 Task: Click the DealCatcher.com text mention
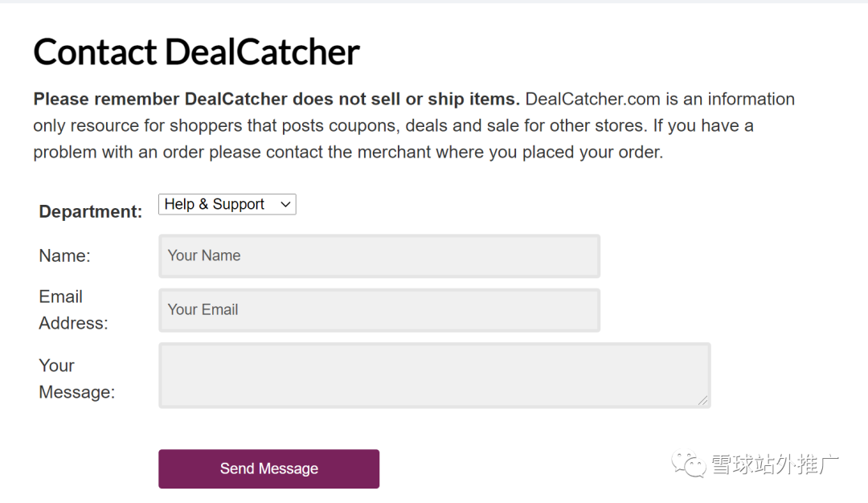[x=591, y=99]
